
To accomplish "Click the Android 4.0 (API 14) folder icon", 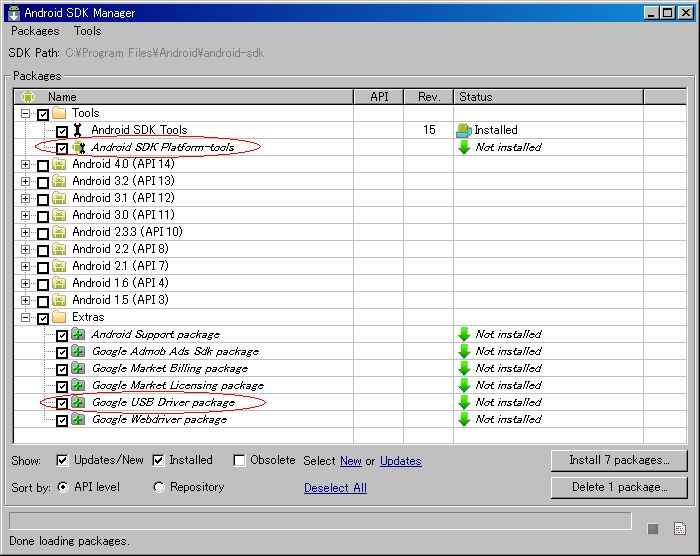I will (59, 164).
